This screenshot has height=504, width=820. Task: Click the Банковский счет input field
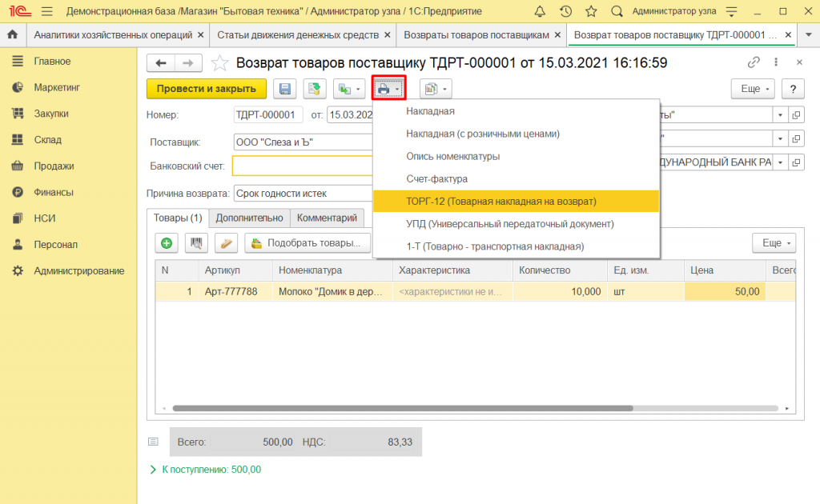[302, 166]
